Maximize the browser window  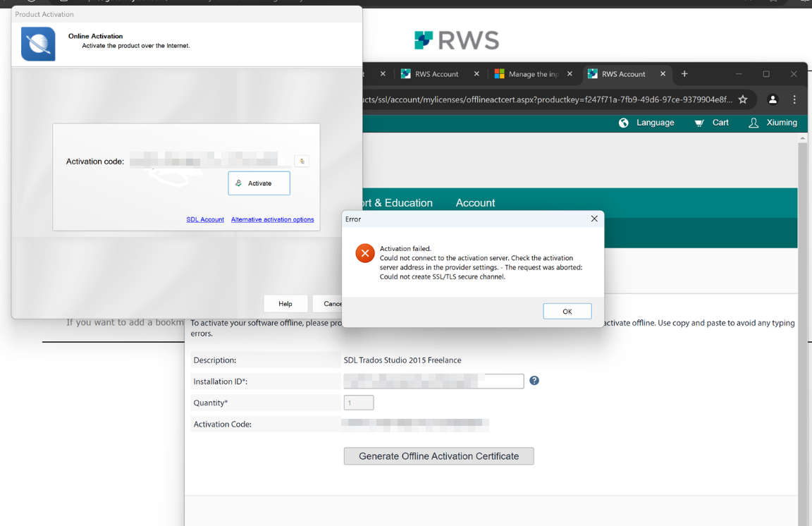766,74
